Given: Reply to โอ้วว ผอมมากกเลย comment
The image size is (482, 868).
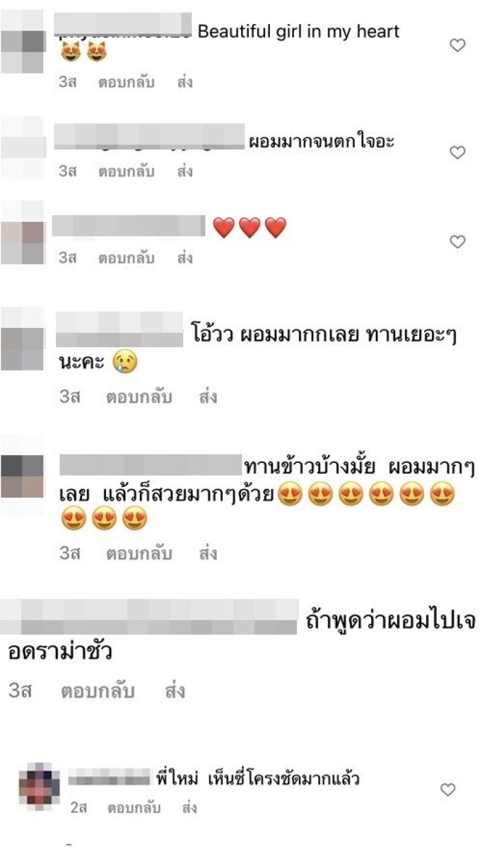Looking at the screenshot, I should click(139, 397).
